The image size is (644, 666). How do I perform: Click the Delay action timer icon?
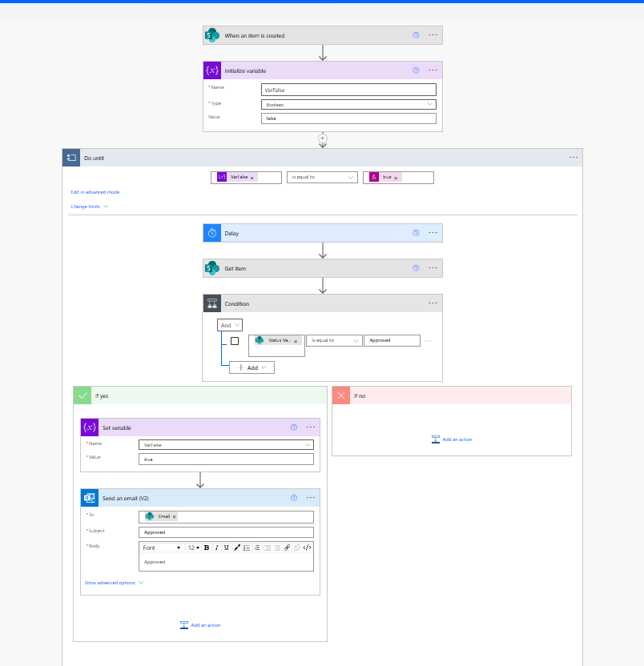point(212,233)
